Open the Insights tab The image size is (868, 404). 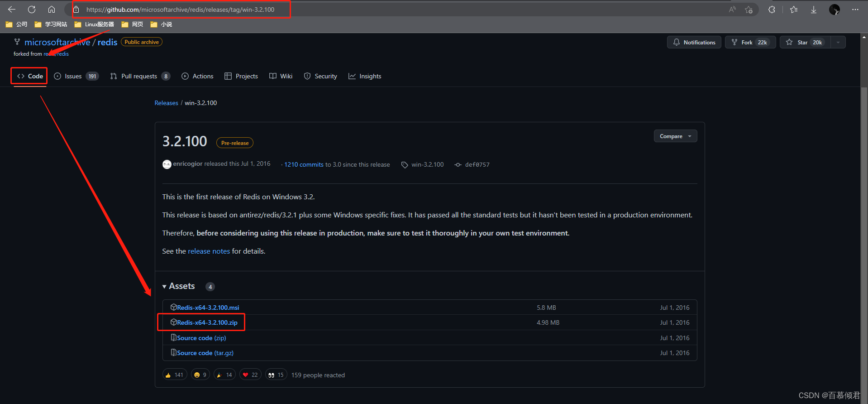pos(365,76)
